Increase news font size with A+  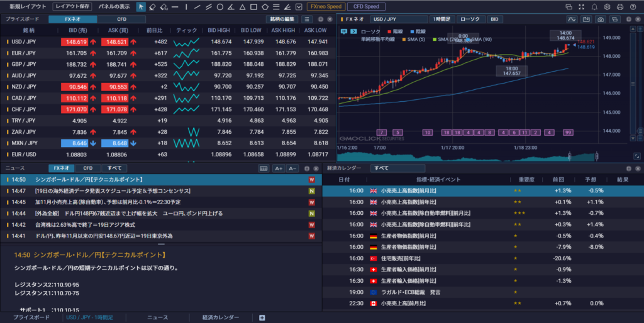coord(279,168)
